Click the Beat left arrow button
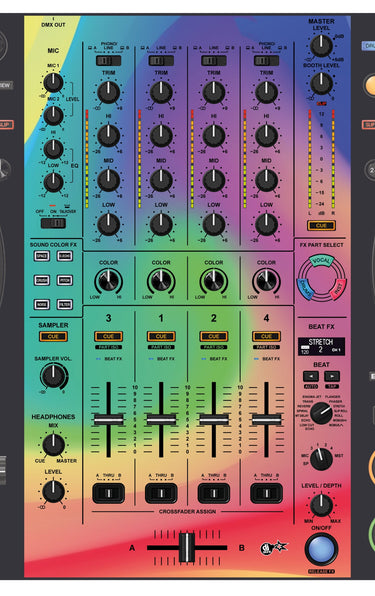Screen dimensions: 375x596 (x=311, y=376)
